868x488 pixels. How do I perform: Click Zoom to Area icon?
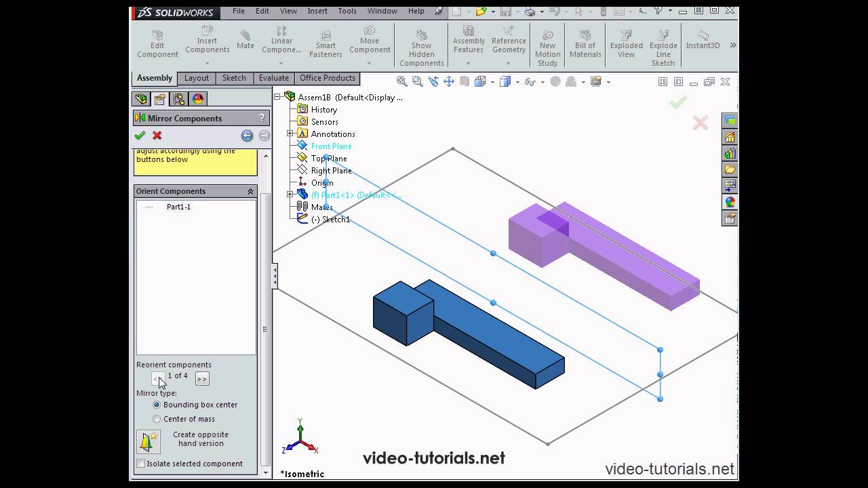pyautogui.click(x=418, y=81)
